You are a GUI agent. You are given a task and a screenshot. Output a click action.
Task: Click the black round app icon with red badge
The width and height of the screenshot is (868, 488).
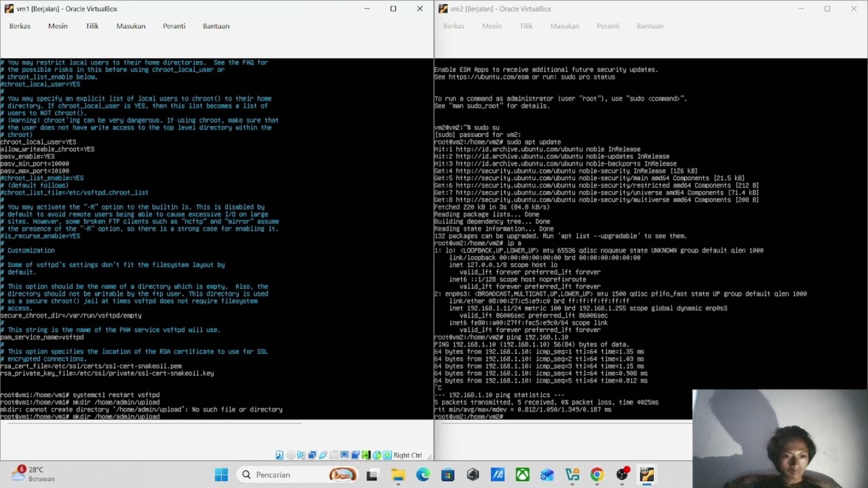[622, 475]
